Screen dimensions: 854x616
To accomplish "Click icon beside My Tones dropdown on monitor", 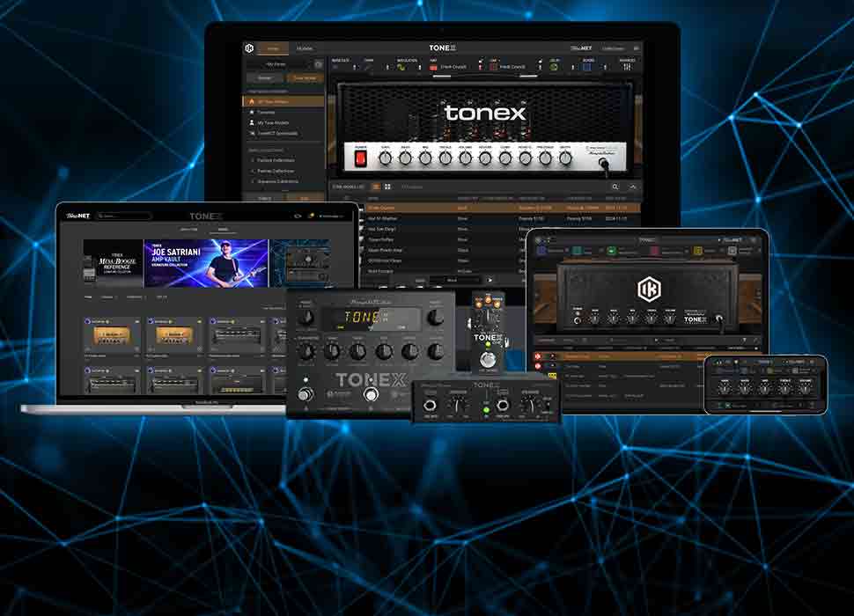I will [x=319, y=64].
